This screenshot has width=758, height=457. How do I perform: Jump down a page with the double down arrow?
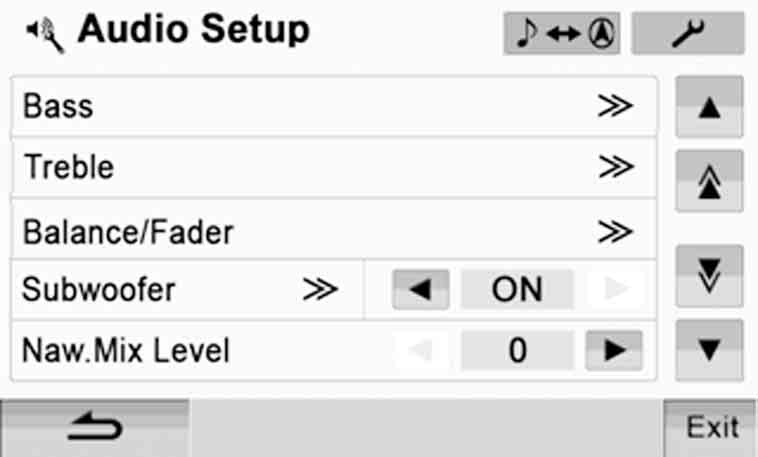click(x=709, y=276)
